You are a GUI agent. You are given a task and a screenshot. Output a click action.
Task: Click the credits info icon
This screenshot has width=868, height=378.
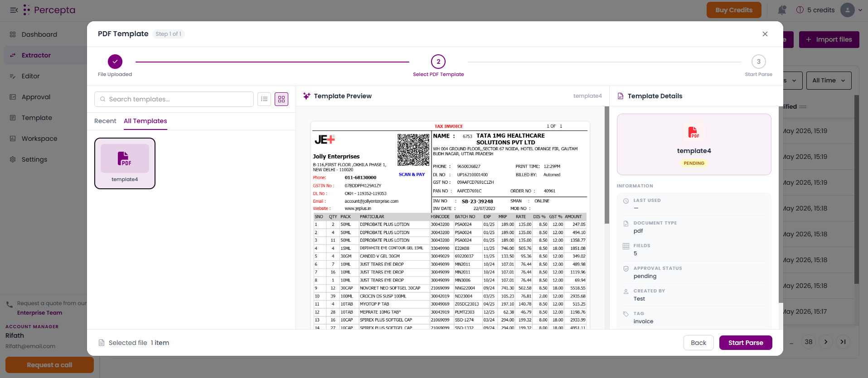(x=800, y=10)
